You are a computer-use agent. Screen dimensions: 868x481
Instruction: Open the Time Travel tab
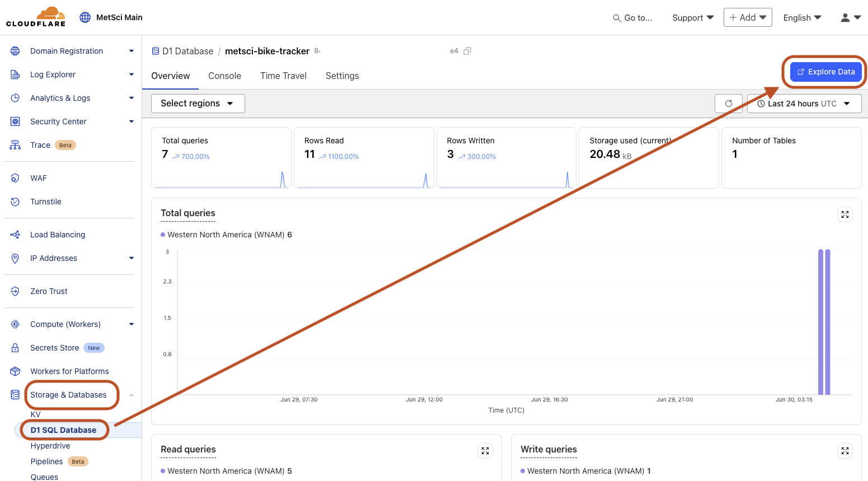point(283,76)
